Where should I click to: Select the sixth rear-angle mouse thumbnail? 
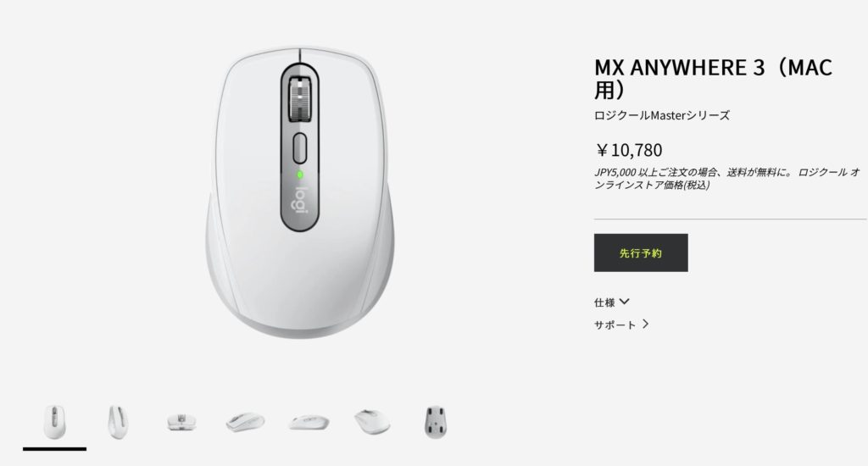(x=372, y=422)
